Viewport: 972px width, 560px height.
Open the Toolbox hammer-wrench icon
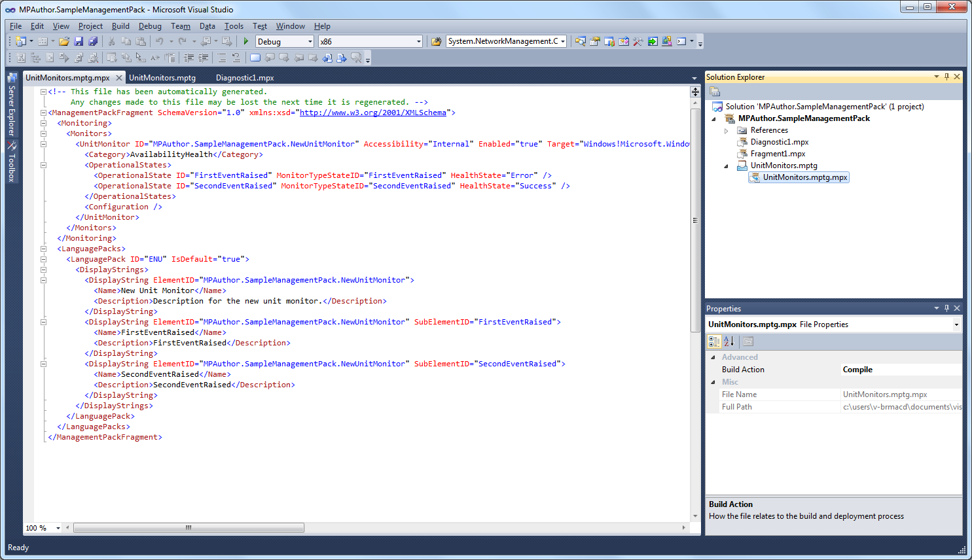point(638,41)
